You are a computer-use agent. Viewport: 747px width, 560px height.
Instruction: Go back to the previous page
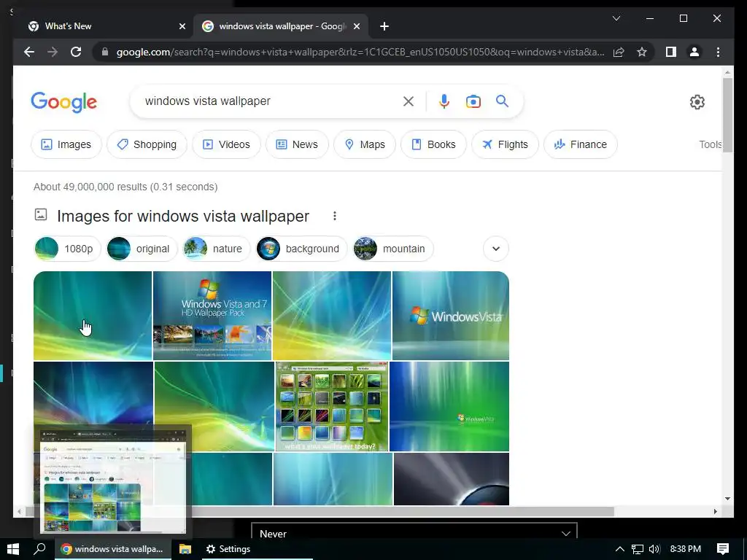coord(29,52)
